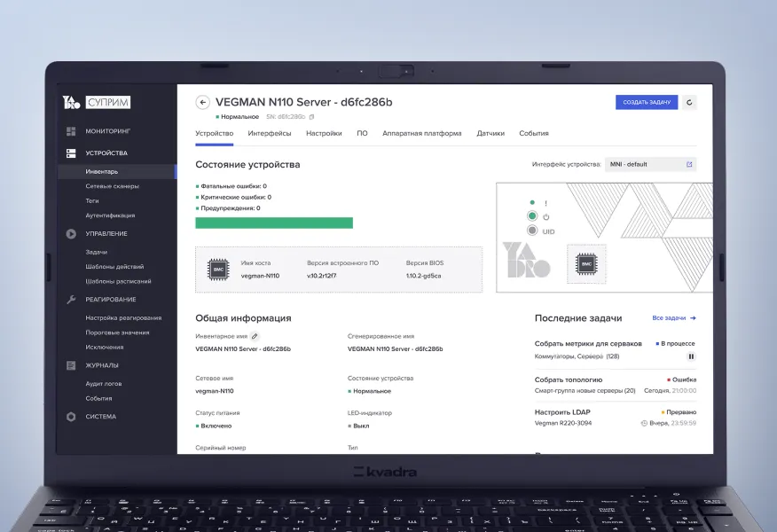This screenshot has width=777, height=532.
Task: Open Настройка реагирования in sidebar
Action: pyautogui.click(x=123, y=318)
